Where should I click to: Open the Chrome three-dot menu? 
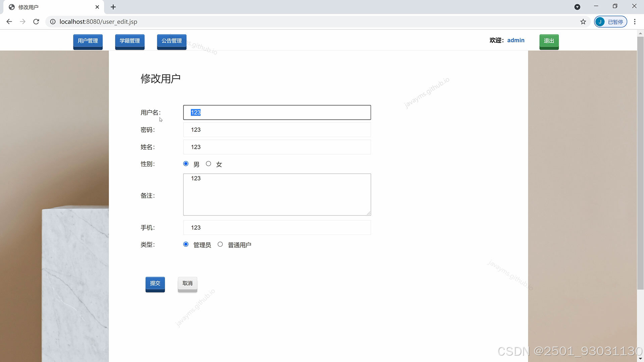[x=635, y=22]
